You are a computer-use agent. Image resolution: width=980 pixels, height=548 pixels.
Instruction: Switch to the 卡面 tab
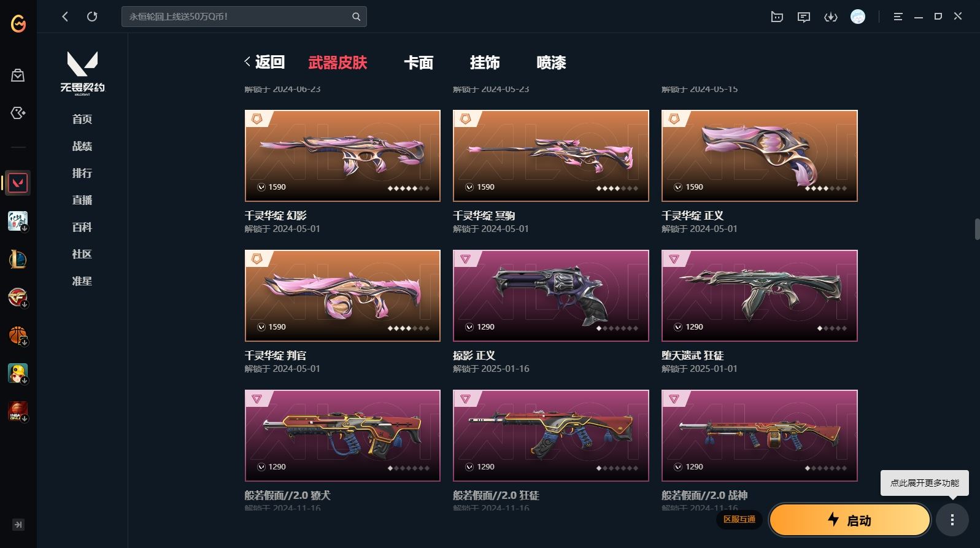click(419, 63)
